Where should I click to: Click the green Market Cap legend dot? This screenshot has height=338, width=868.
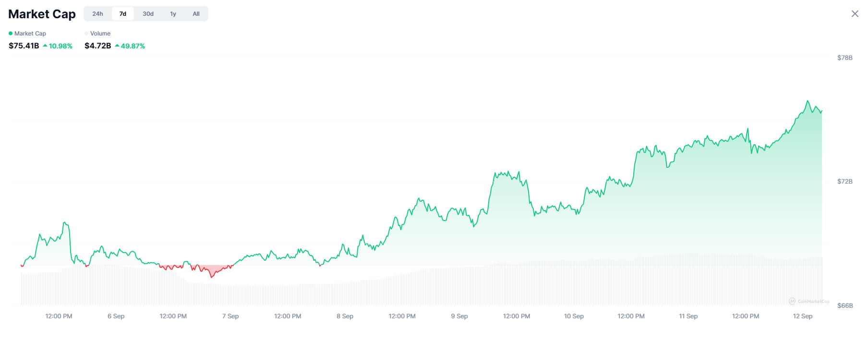click(x=10, y=34)
